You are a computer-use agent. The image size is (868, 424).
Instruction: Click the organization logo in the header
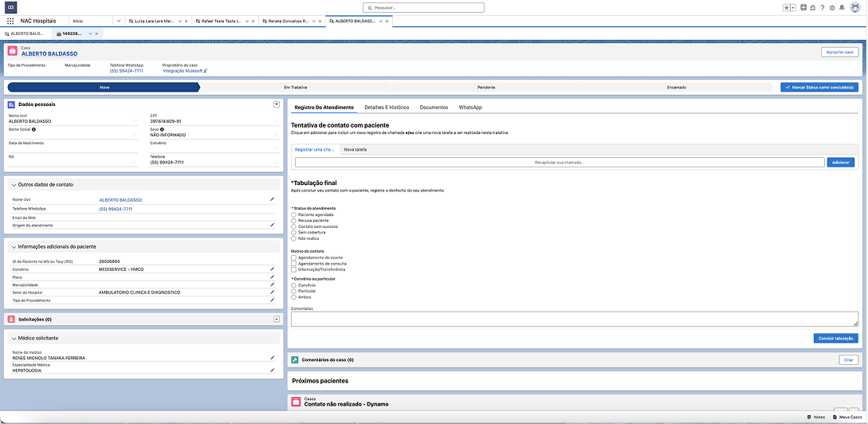pyautogui.click(x=10, y=8)
